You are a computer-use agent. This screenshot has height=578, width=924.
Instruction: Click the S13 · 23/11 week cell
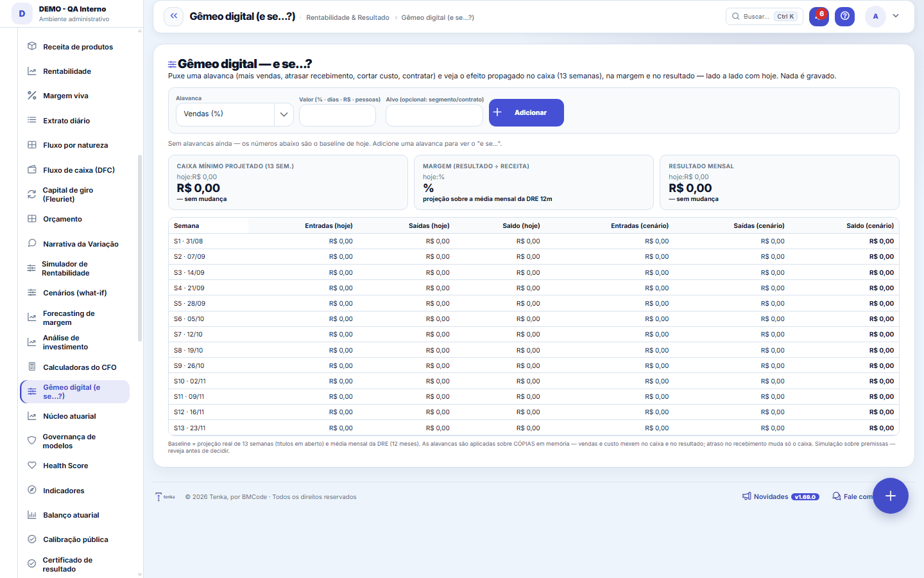pyautogui.click(x=209, y=428)
